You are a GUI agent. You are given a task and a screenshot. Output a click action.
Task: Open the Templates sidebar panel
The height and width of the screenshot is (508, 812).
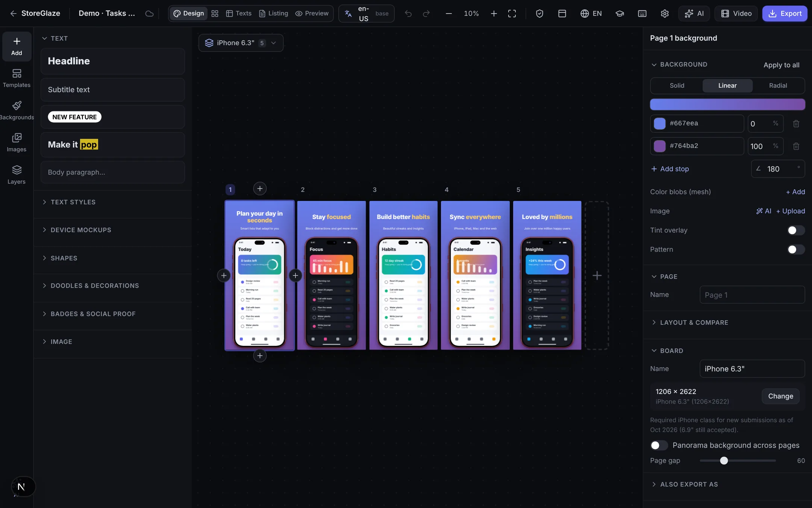point(17,78)
